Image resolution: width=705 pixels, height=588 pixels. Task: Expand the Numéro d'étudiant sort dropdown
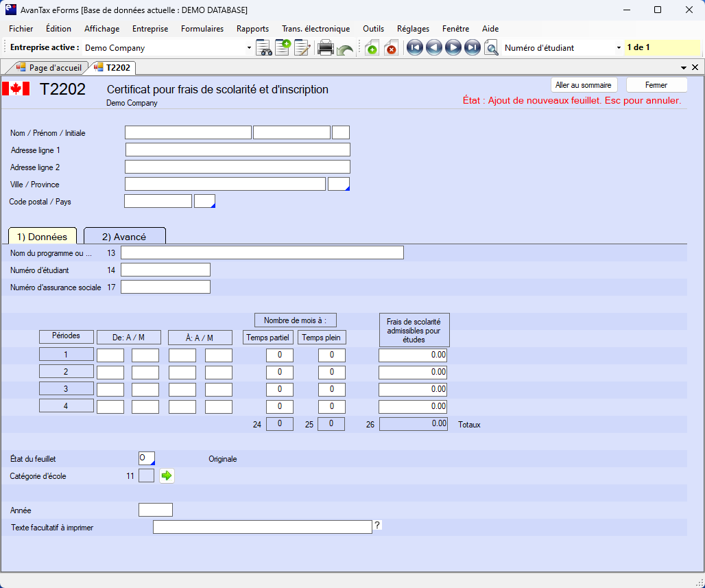click(x=619, y=48)
